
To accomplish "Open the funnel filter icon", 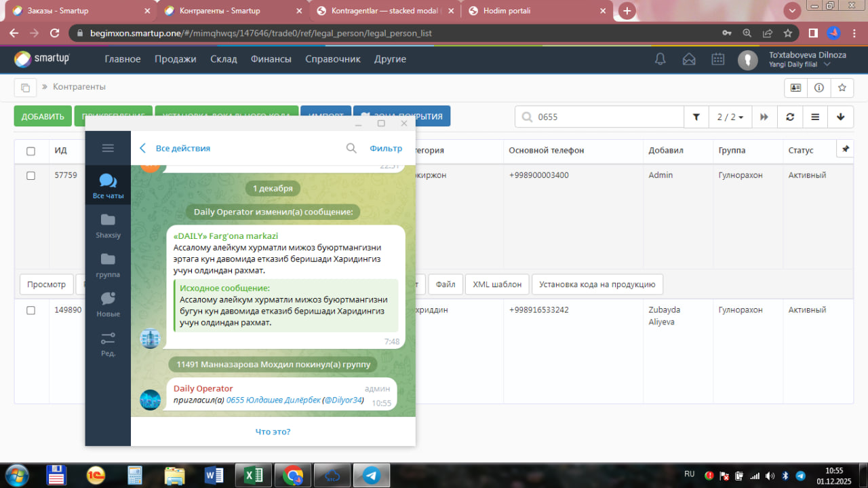I will coord(696,117).
